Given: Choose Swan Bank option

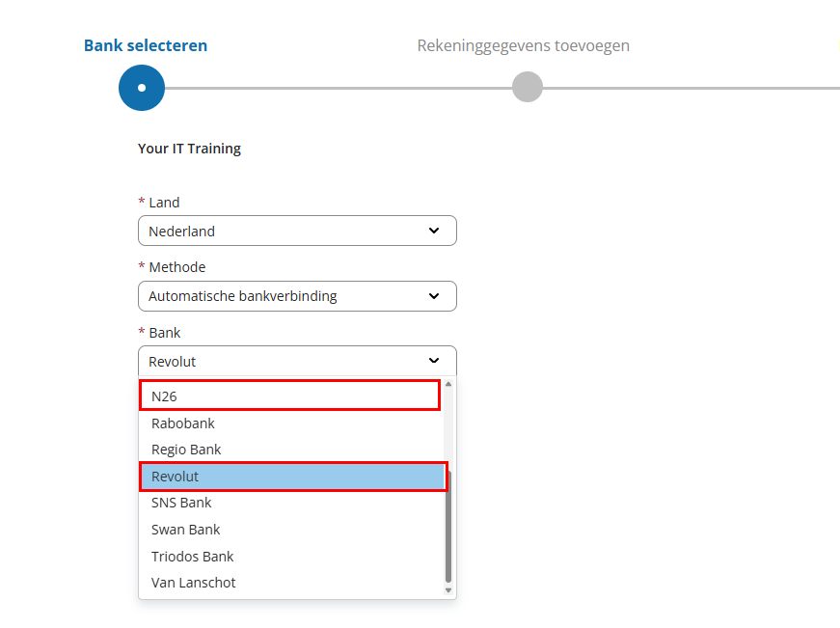Looking at the screenshot, I should tap(292, 530).
